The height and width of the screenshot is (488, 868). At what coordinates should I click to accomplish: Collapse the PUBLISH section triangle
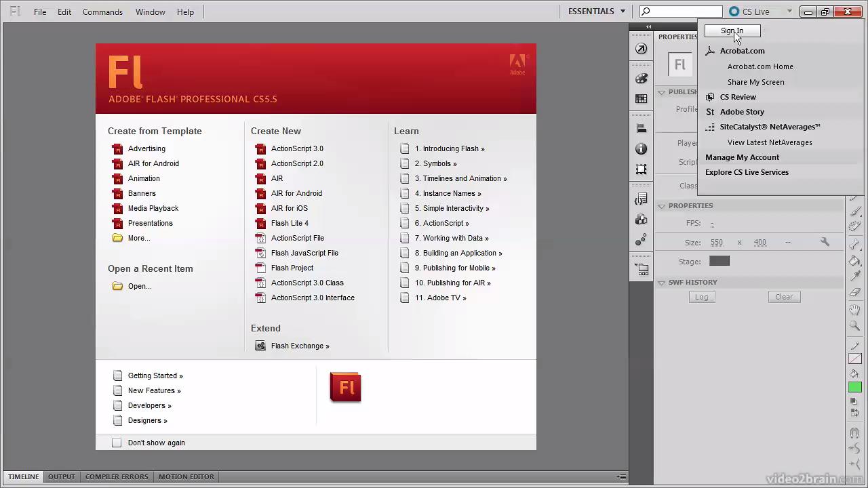661,92
